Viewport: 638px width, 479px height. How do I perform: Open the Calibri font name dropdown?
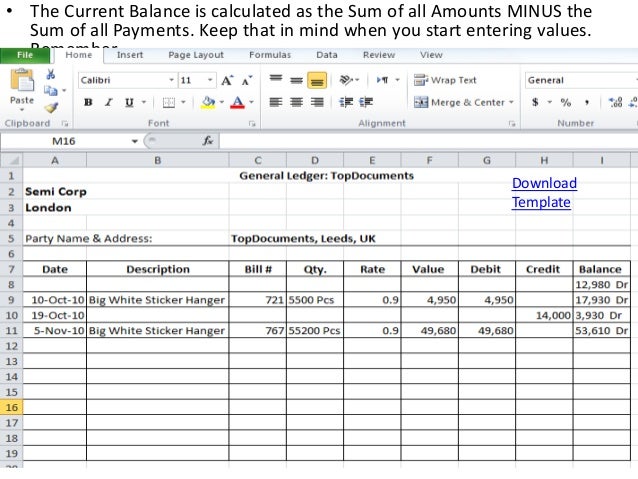[171, 80]
